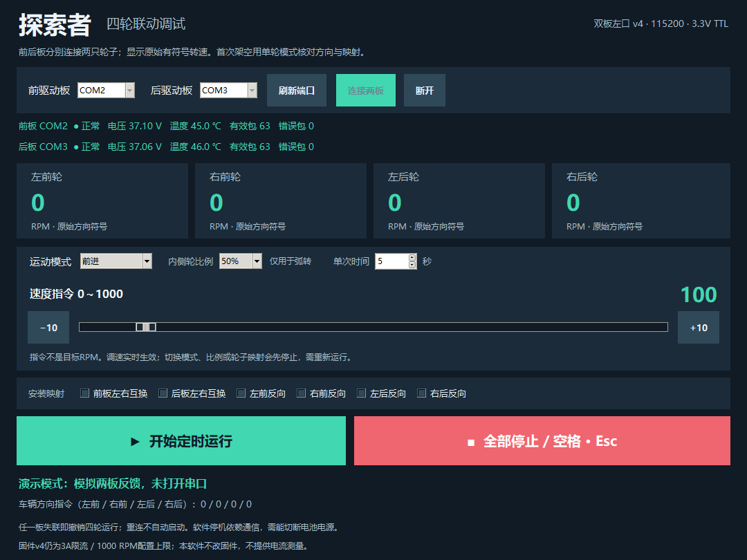This screenshot has height=560, width=747.
Task: Click the 断开 button
Action: click(x=425, y=91)
